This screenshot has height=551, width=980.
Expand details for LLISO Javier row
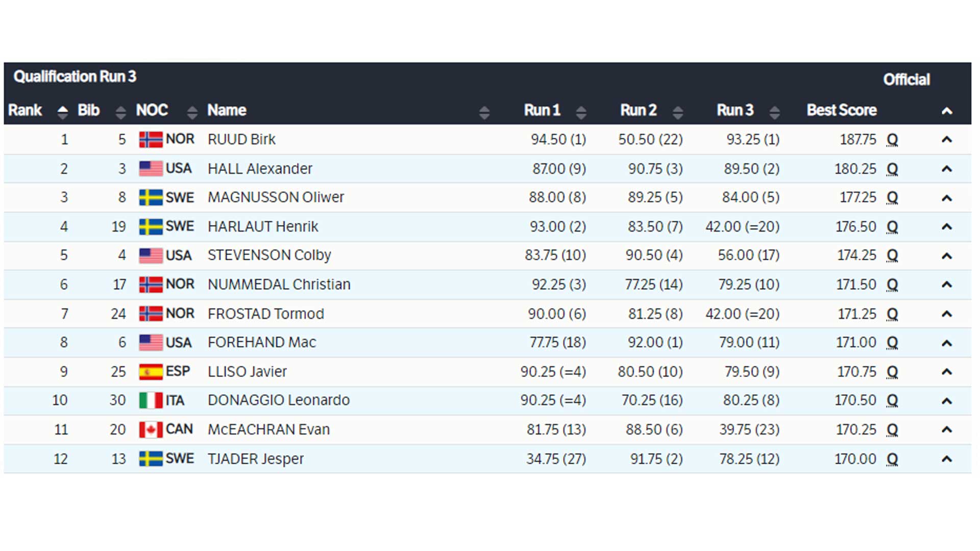[947, 371]
